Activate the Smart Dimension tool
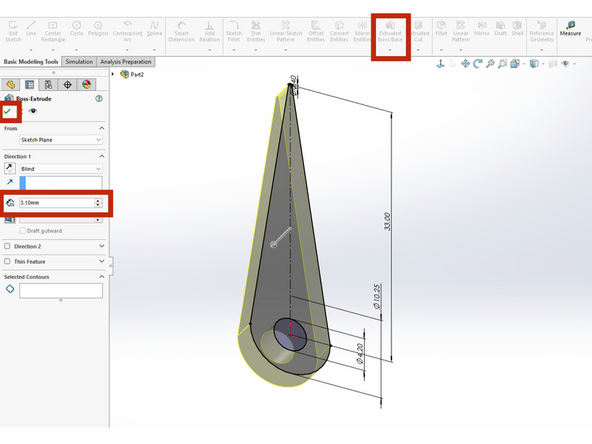 182,31
